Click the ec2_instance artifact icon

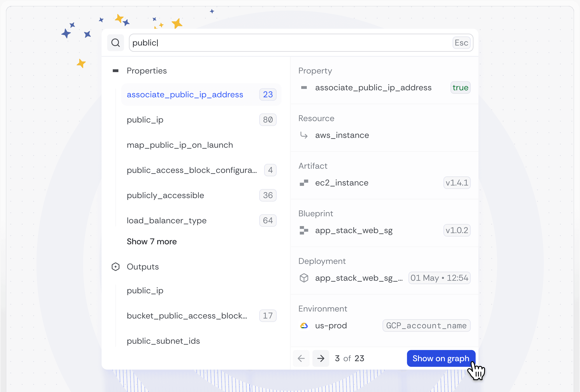304,183
